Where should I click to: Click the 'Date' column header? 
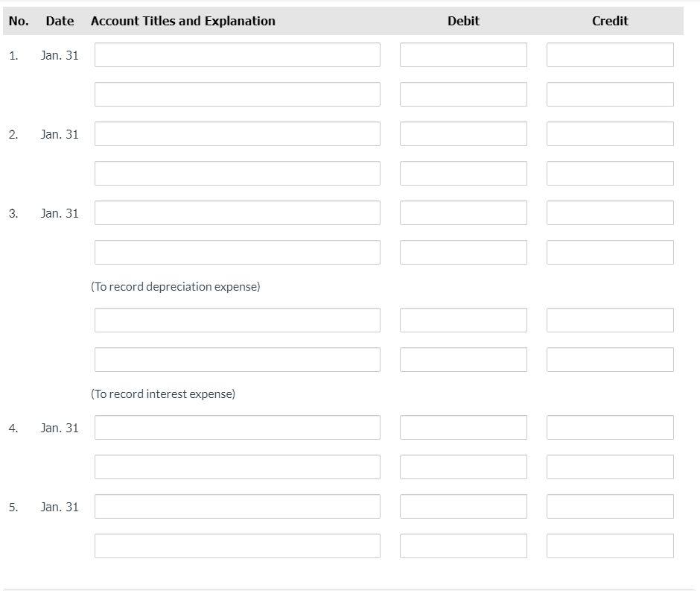point(60,21)
